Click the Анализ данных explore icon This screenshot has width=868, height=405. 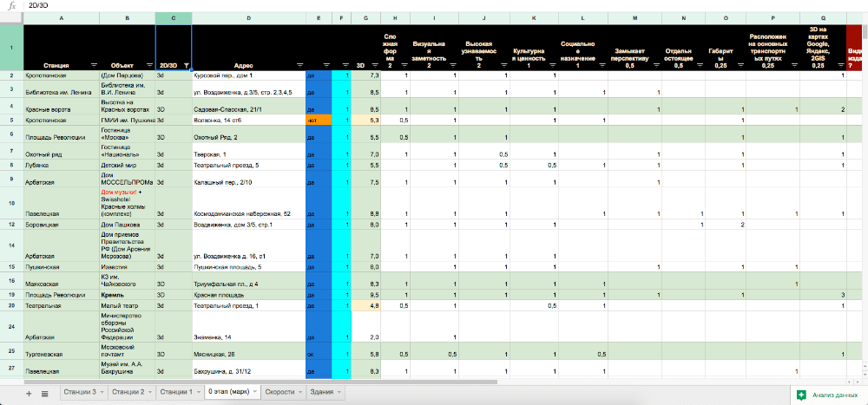(x=799, y=395)
